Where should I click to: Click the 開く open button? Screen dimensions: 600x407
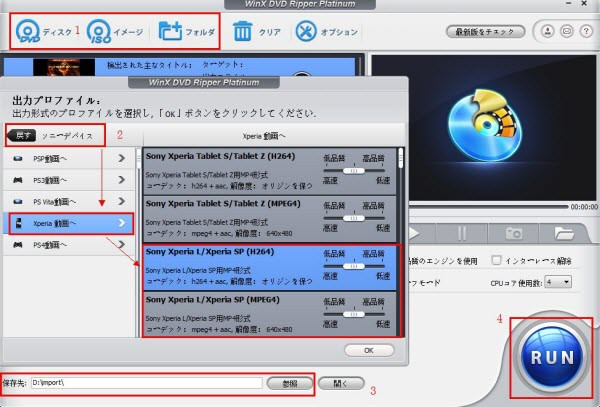click(341, 383)
